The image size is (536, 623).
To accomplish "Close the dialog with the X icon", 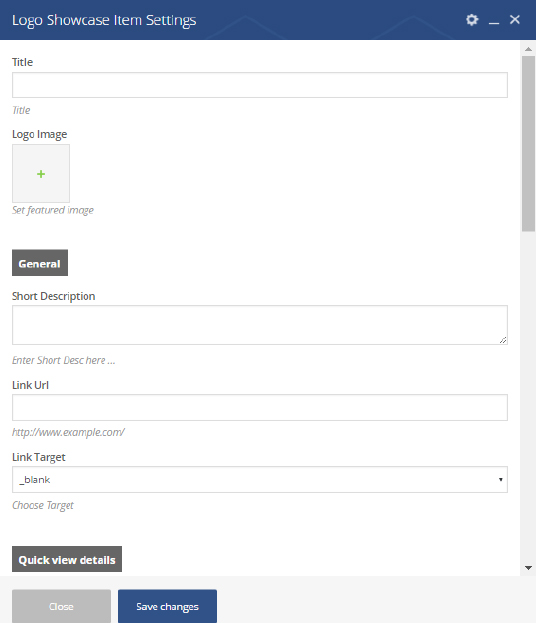I will [x=515, y=19].
